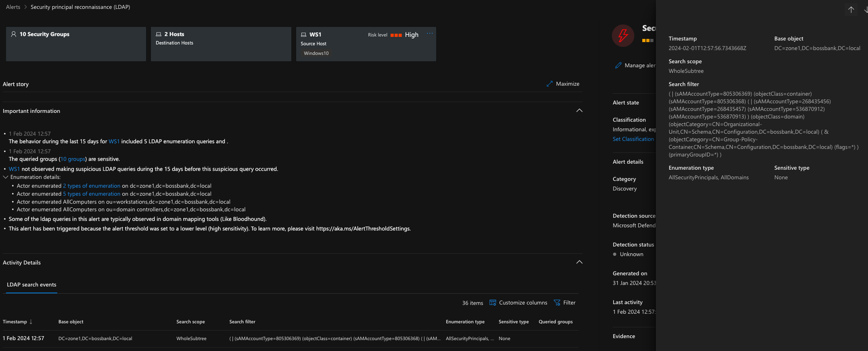This screenshot has width=868, height=351.
Task: Go to Alerts breadcrumb
Action: click(x=13, y=7)
